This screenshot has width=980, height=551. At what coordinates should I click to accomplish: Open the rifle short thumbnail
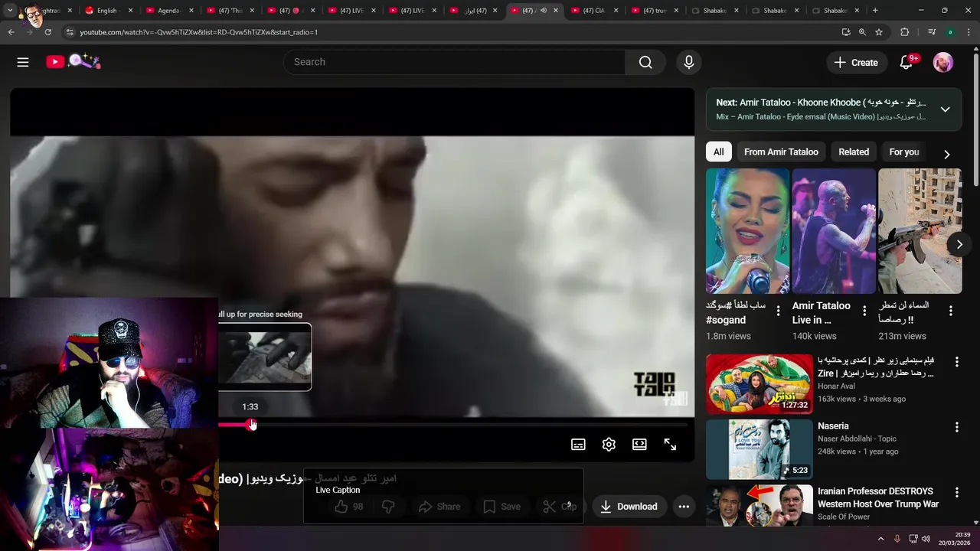click(920, 231)
